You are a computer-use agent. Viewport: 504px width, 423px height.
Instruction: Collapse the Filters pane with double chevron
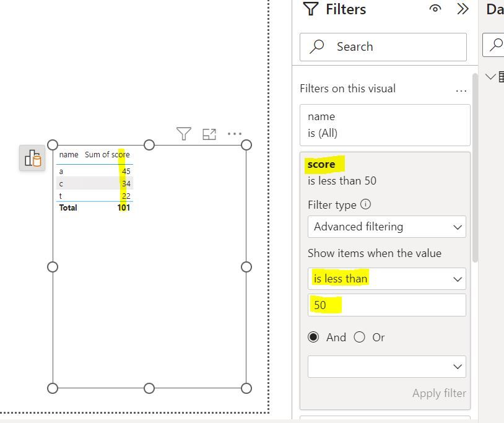tap(463, 9)
